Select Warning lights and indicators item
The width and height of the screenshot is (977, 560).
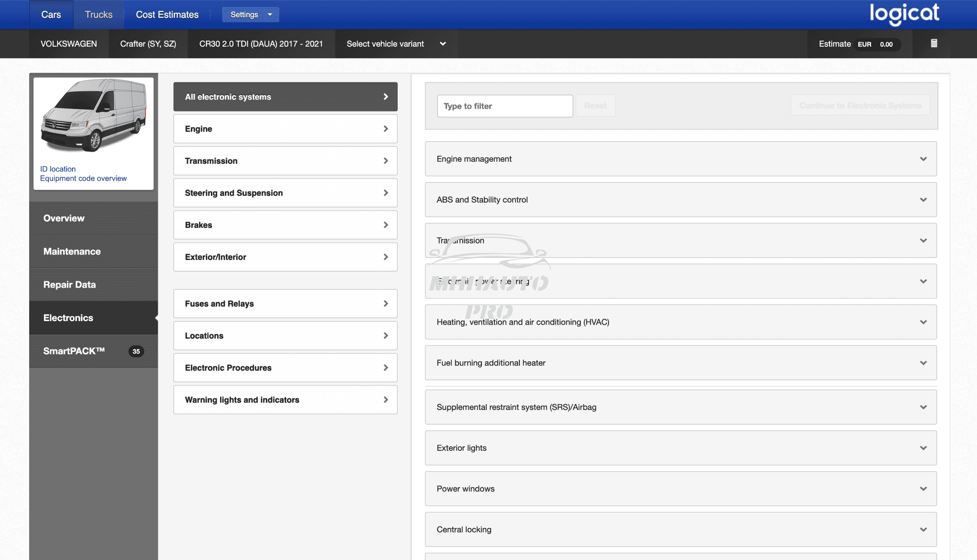point(285,400)
